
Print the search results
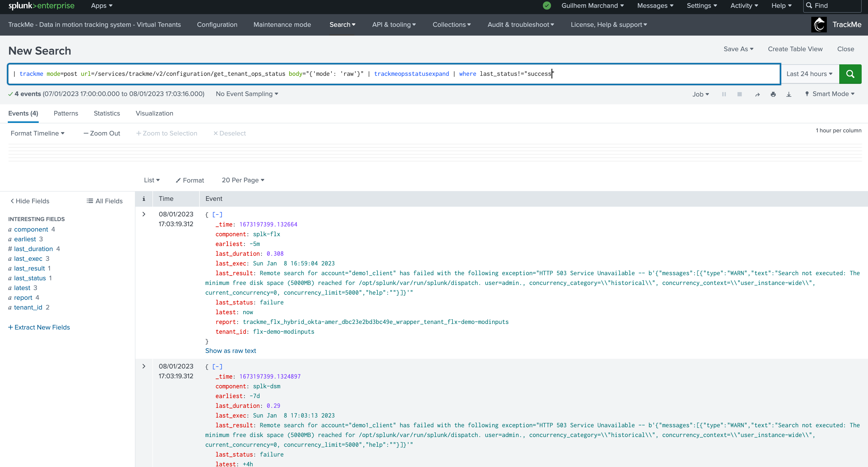[773, 94]
